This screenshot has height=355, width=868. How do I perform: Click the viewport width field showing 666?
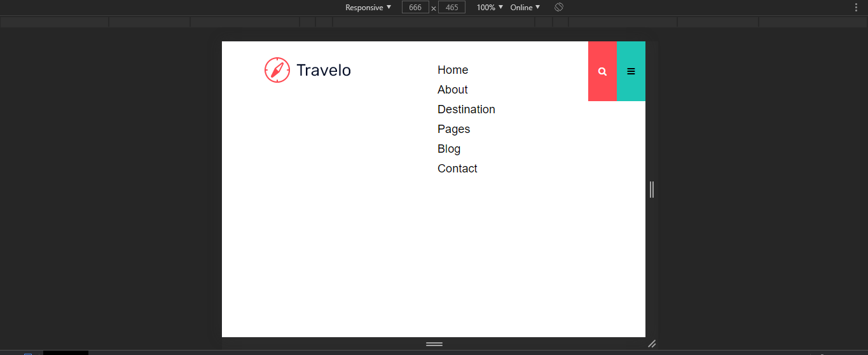tap(415, 8)
